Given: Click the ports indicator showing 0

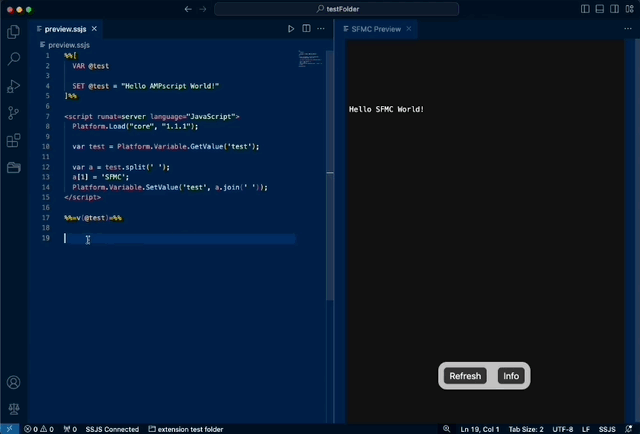Looking at the screenshot, I should 70,429.
